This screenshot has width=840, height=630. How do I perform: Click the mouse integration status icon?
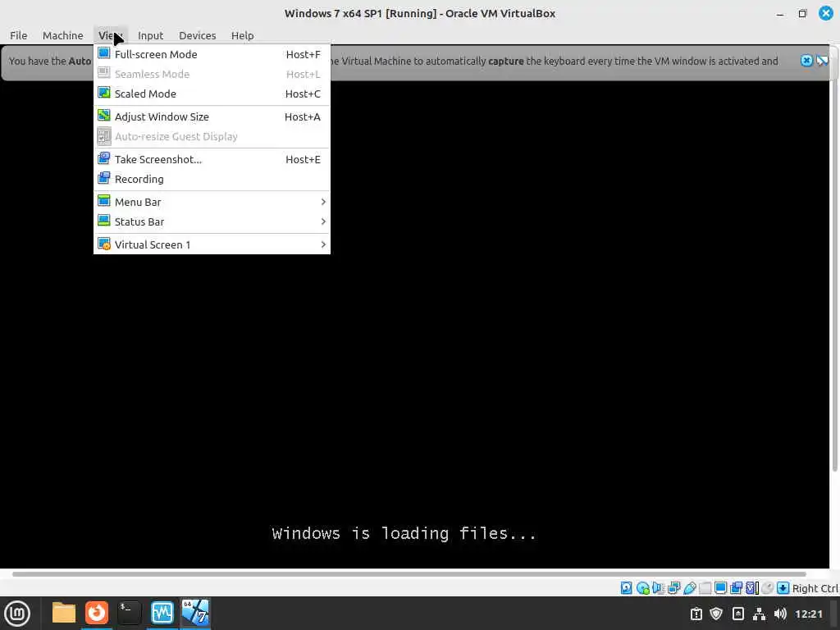point(768,588)
